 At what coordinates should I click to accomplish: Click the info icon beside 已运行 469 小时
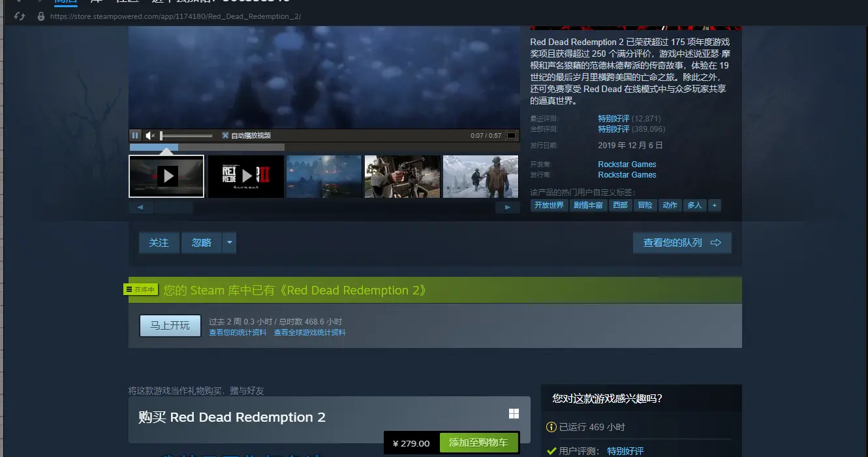(x=551, y=427)
